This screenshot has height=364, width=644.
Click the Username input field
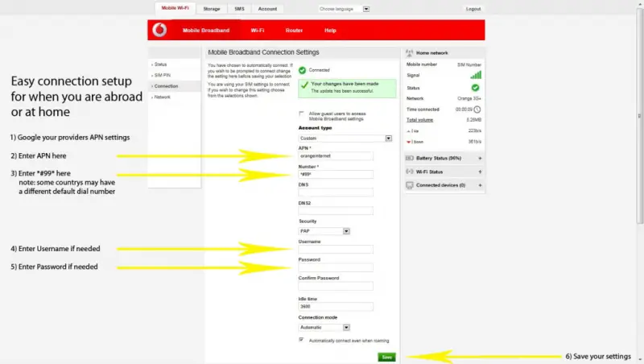coord(336,250)
